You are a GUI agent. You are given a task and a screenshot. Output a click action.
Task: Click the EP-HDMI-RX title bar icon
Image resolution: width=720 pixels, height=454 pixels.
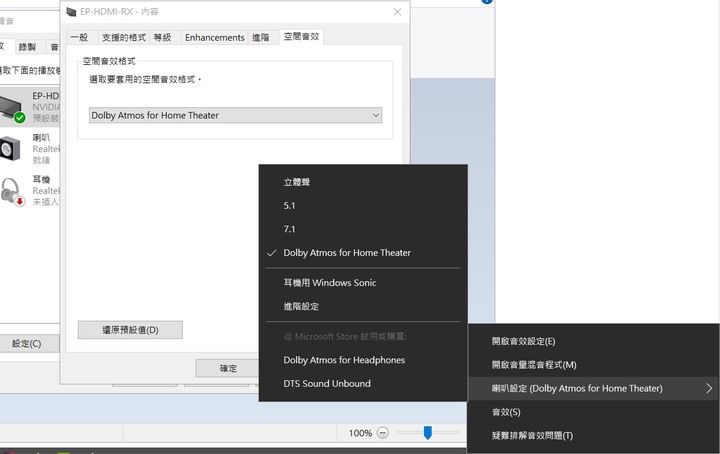tap(71, 12)
